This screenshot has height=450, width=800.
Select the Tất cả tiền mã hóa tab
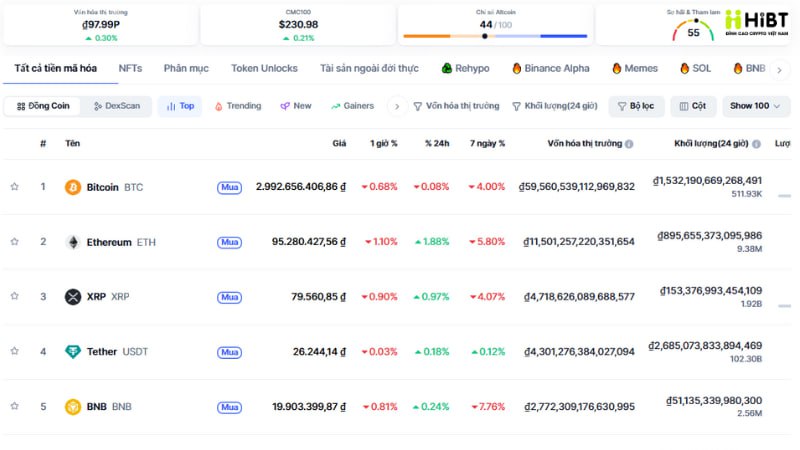[56, 68]
